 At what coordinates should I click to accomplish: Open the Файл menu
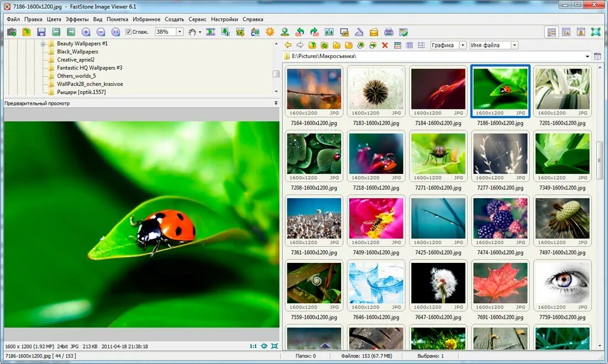[13, 19]
